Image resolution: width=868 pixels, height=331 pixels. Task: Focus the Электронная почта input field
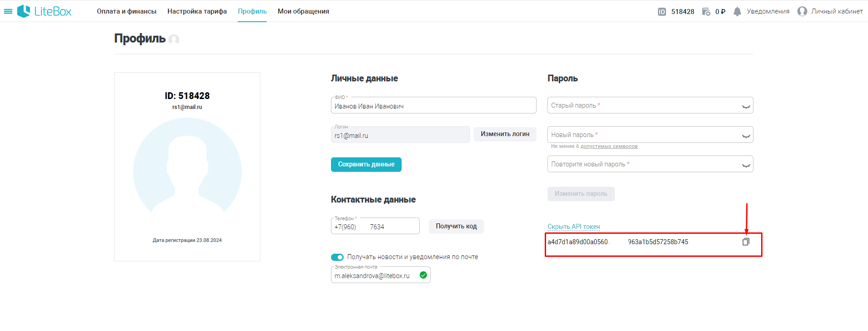(x=381, y=275)
